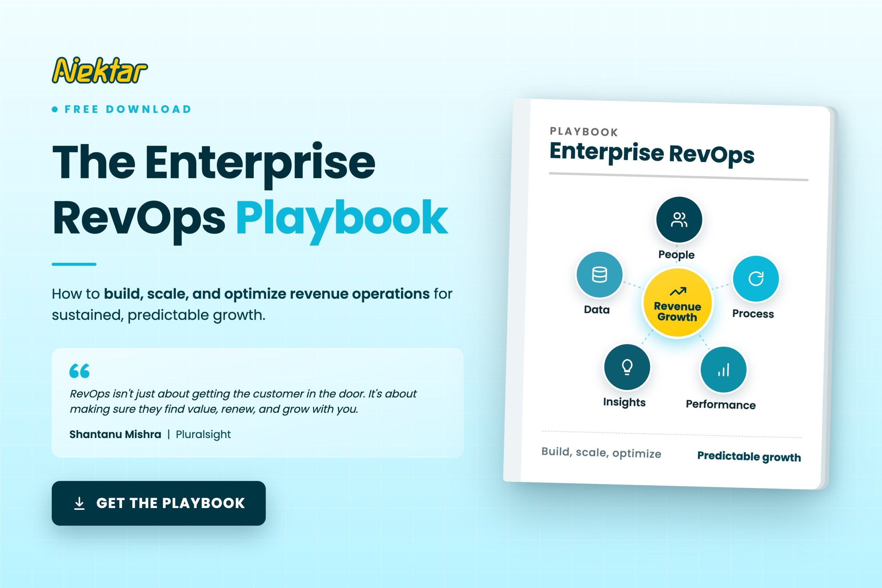Click the book cover title Enterprise RevOps
Screen dimensions: 882x588
pos(652,153)
